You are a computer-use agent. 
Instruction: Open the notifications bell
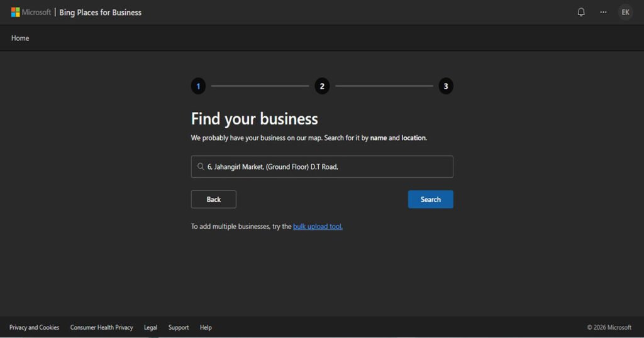tap(581, 13)
